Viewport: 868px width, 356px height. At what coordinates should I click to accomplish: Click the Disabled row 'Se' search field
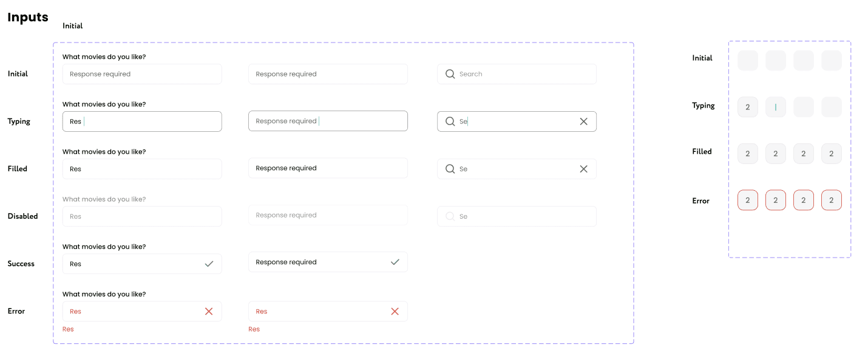[x=517, y=216]
